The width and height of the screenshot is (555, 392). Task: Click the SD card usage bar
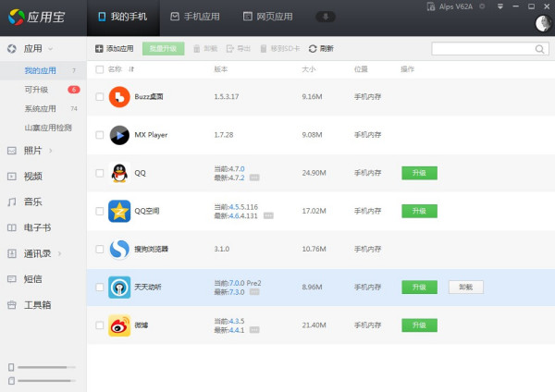(46, 381)
